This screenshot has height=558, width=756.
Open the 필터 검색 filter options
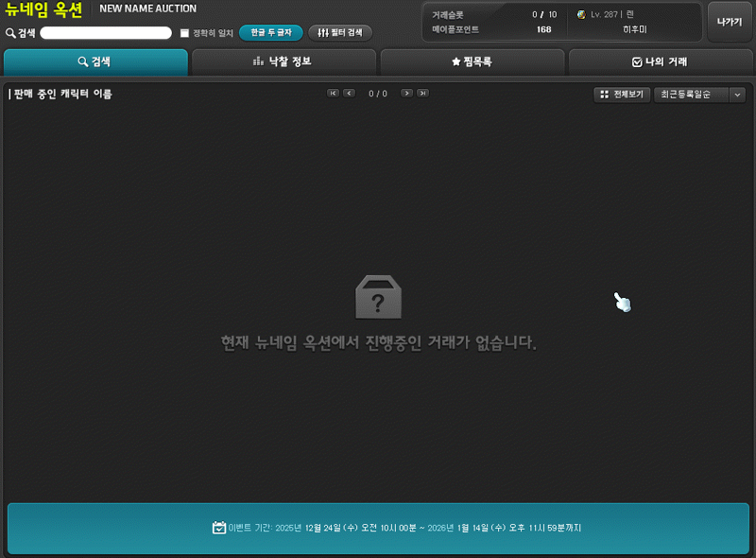click(x=339, y=33)
